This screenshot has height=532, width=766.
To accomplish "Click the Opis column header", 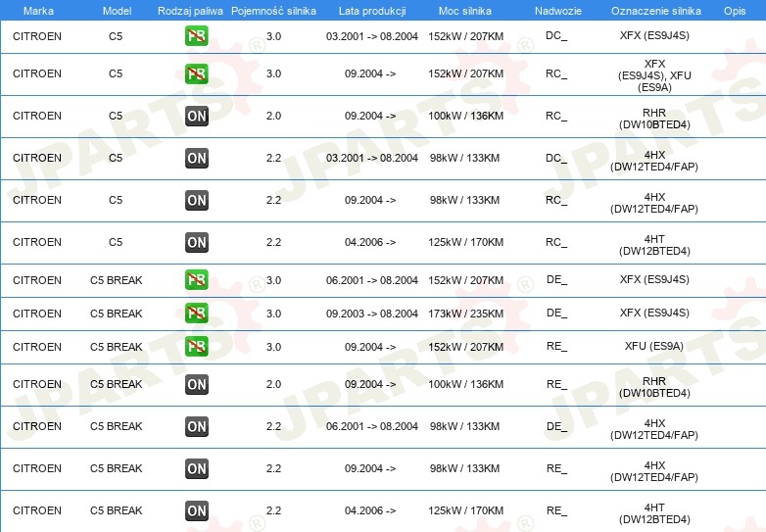I will [x=735, y=11].
